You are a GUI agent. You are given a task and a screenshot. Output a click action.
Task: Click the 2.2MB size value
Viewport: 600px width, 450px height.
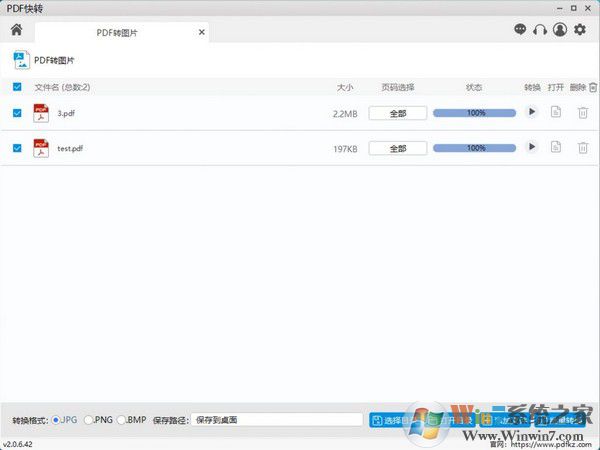345,114
